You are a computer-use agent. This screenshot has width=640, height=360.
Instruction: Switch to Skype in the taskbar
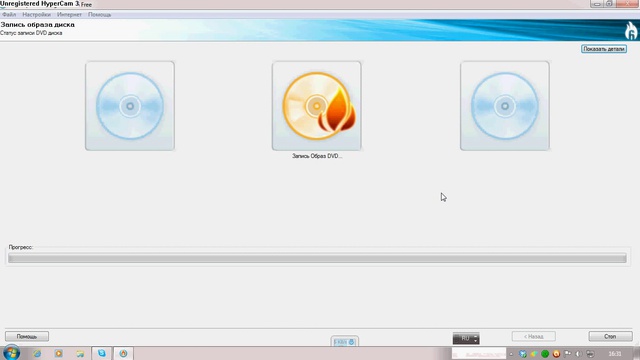101,353
